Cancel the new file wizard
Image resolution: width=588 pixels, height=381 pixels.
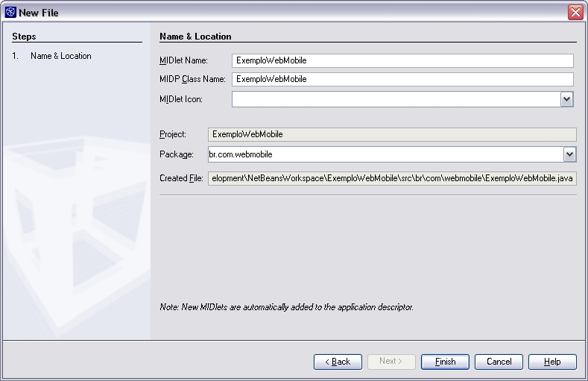tap(499, 362)
